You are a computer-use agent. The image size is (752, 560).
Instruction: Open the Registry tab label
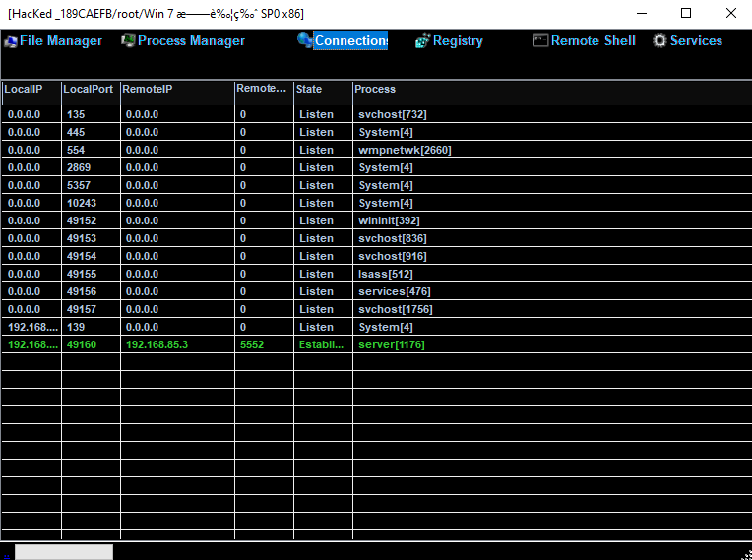[x=458, y=41]
